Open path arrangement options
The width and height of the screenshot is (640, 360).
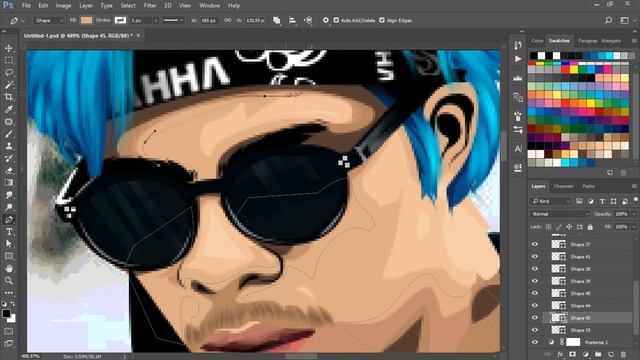(x=308, y=20)
